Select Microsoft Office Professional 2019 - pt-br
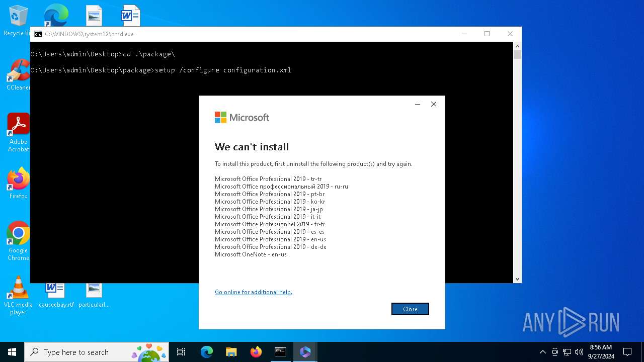Screen dimensions: 644x362 270,194
